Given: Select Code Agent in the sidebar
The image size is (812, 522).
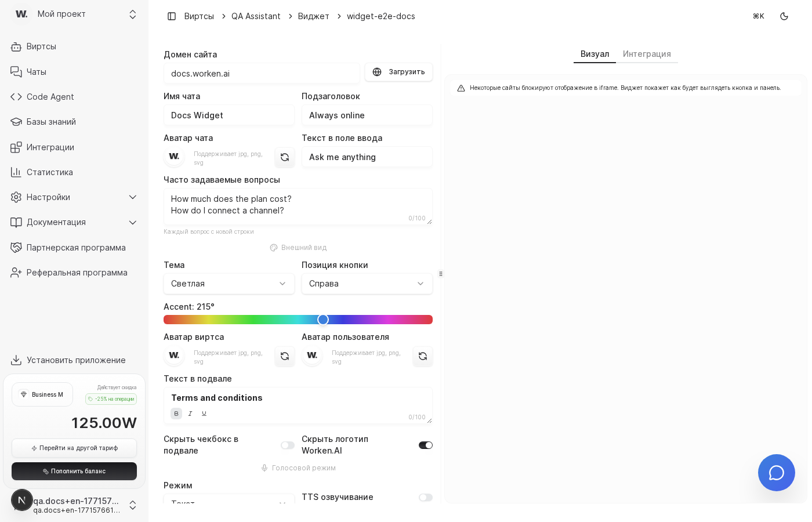Looking at the screenshot, I should [50, 97].
